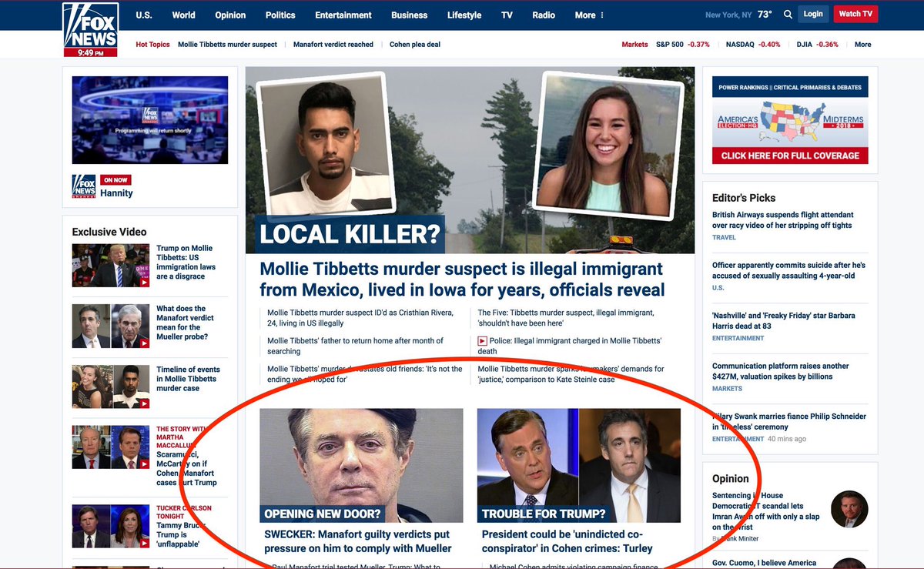Click the TRAVEL category tag
The height and width of the screenshot is (569, 924).
pos(724,238)
